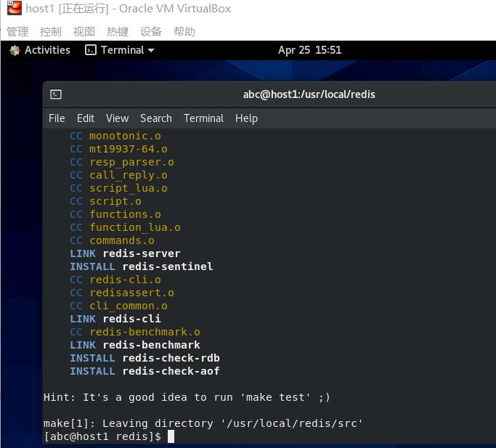Click the Leaving directory message line
496x448 pixels.
(203, 423)
